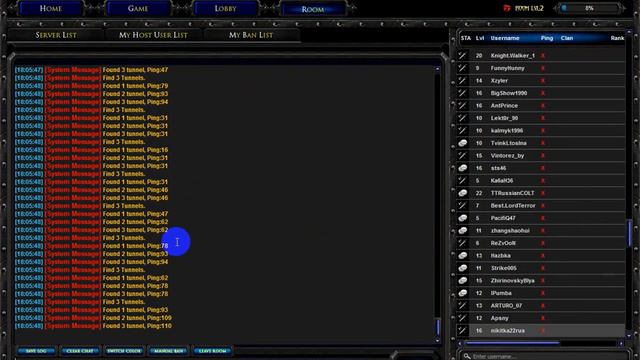Leave the room via Leave Room button
The height and width of the screenshot is (360, 640).
pos(213,351)
